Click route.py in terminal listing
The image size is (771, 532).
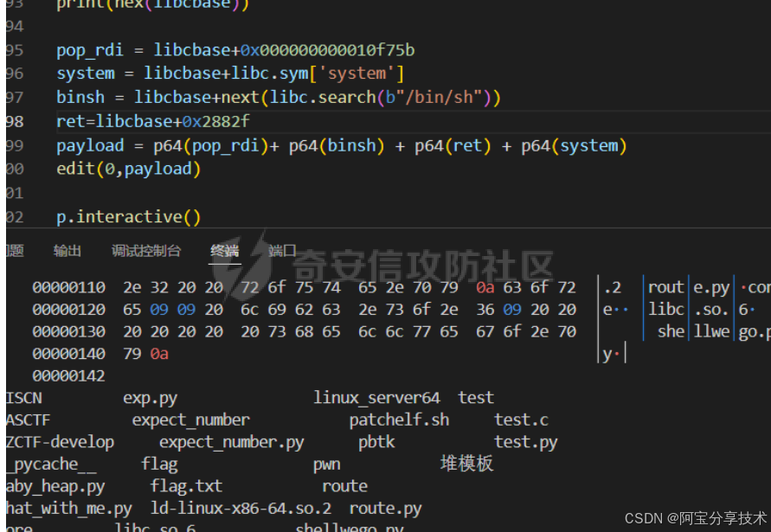(x=386, y=509)
